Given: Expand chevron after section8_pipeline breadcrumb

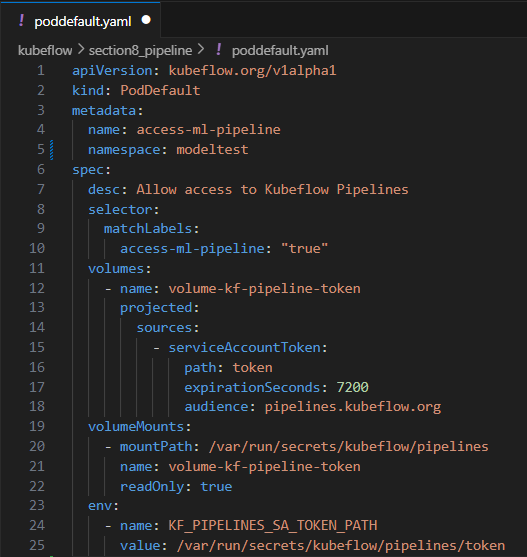Looking at the screenshot, I should (201, 49).
